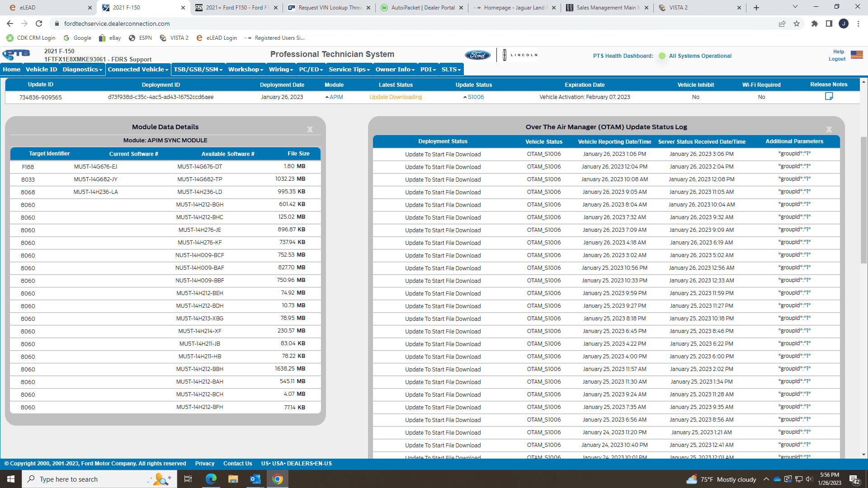Open the Connected Vehicle dropdown menu
Viewport: 868px width, 488px height.
tap(138, 69)
